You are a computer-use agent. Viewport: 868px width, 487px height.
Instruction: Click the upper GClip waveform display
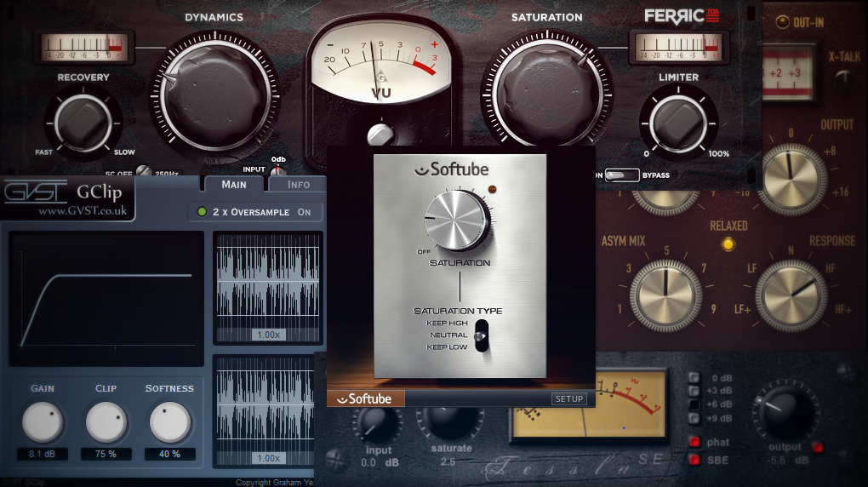(268, 288)
